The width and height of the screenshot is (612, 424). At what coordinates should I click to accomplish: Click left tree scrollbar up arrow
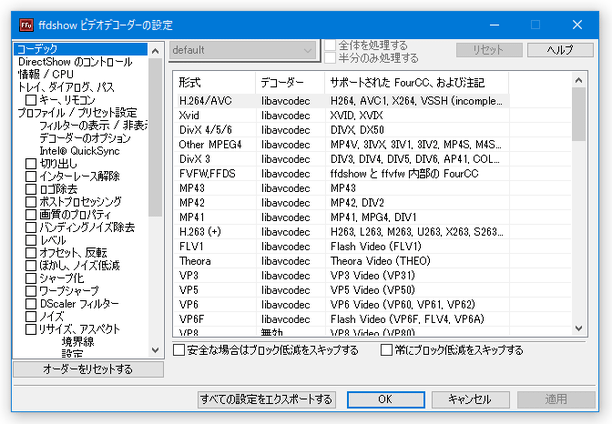pos(155,51)
